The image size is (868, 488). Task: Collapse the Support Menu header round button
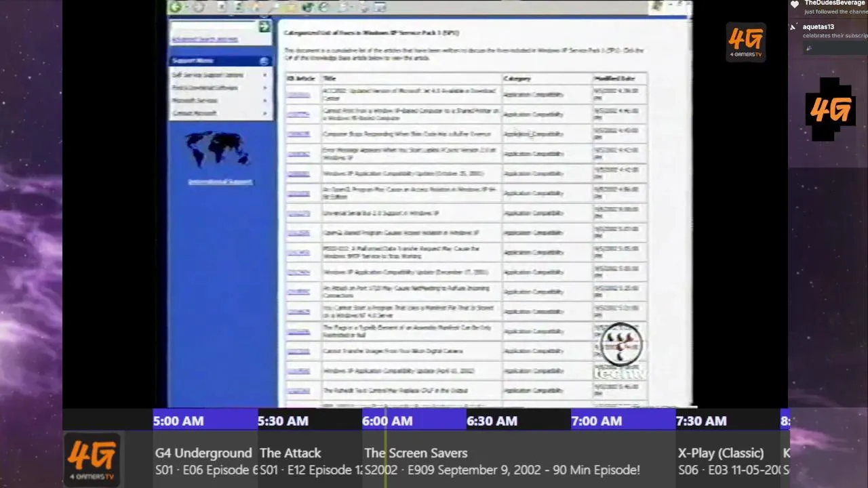(x=264, y=61)
